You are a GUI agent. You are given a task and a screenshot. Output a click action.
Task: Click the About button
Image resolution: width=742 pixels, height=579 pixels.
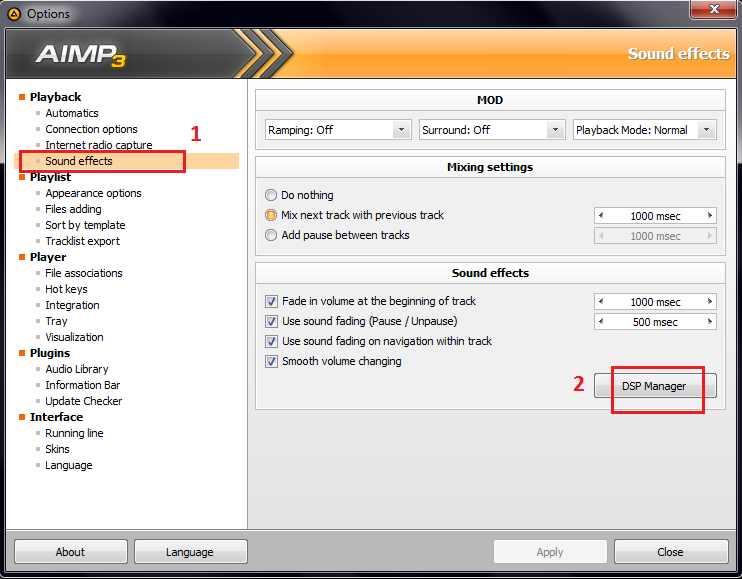[71, 552]
